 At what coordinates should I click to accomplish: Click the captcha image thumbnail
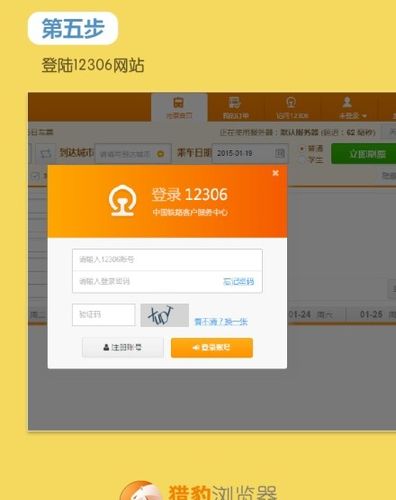pyautogui.click(x=164, y=315)
